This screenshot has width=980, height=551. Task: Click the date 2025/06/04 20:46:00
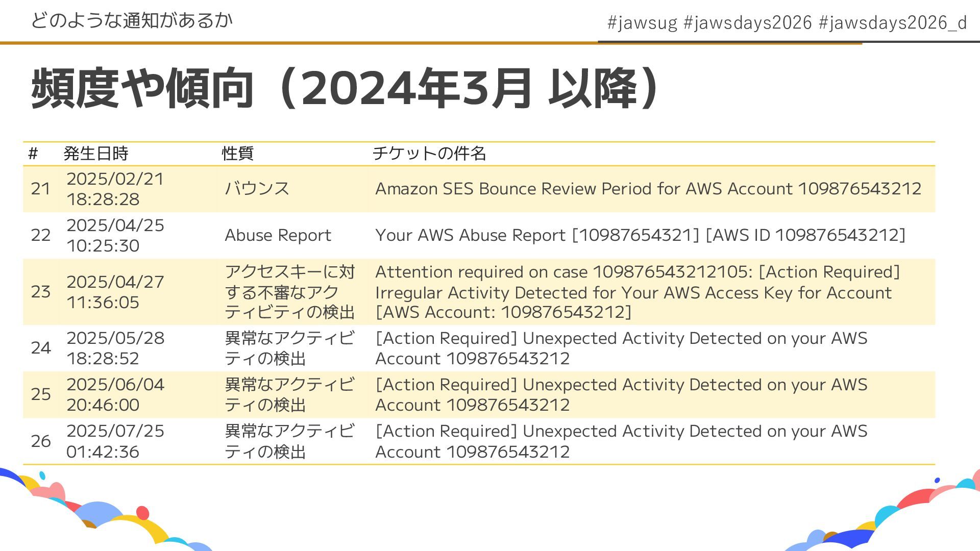pyautogui.click(x=115, y=394)
